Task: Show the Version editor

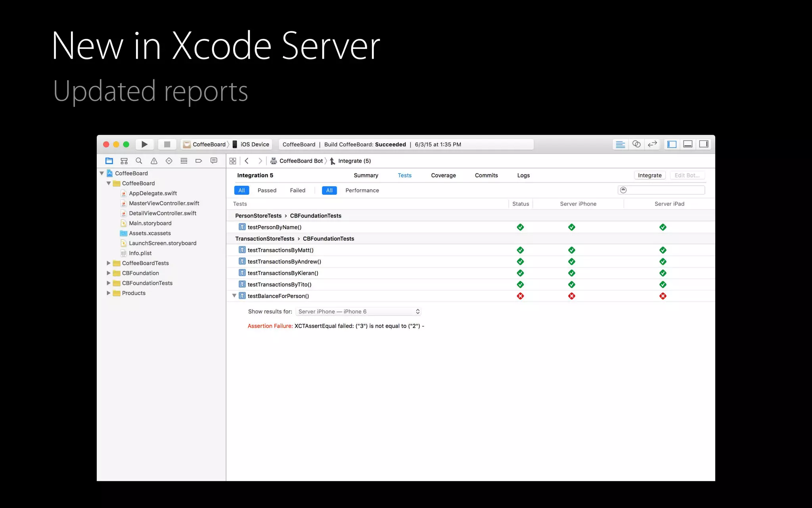Action: 652,144
